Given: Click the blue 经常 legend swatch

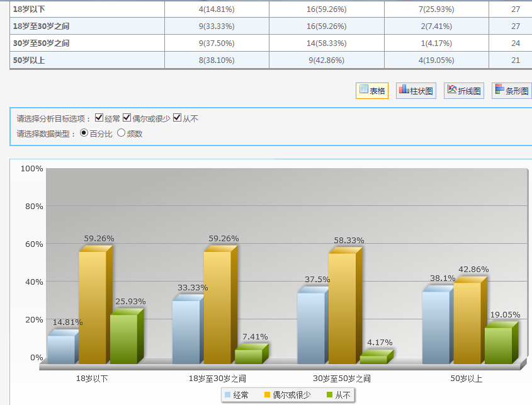Looking at the screenshot, I should [227, 395].
